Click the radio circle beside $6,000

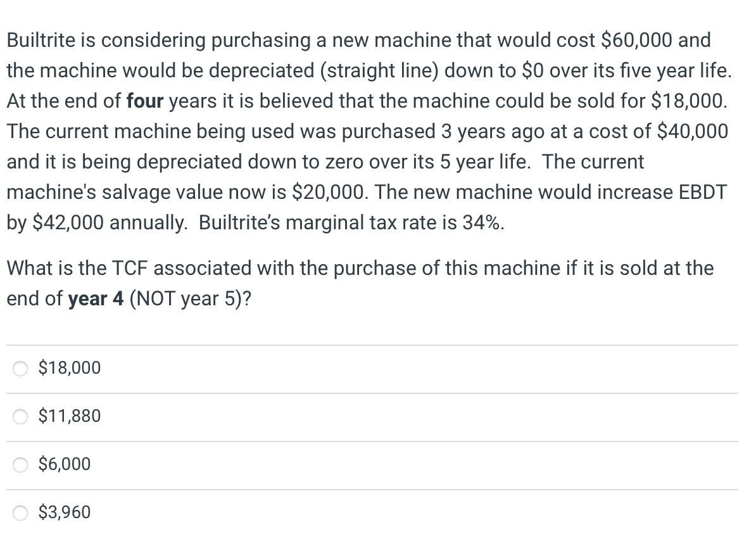click(x=20, y=464)
